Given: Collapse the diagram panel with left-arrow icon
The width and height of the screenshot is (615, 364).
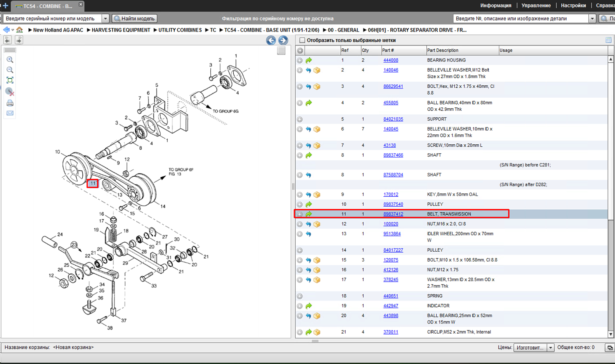Looking at the screenshot, I should (7, 40).
